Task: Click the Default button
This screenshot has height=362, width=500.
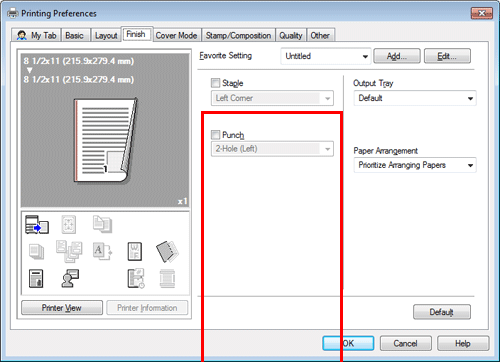Action: (x=442, y=312)
